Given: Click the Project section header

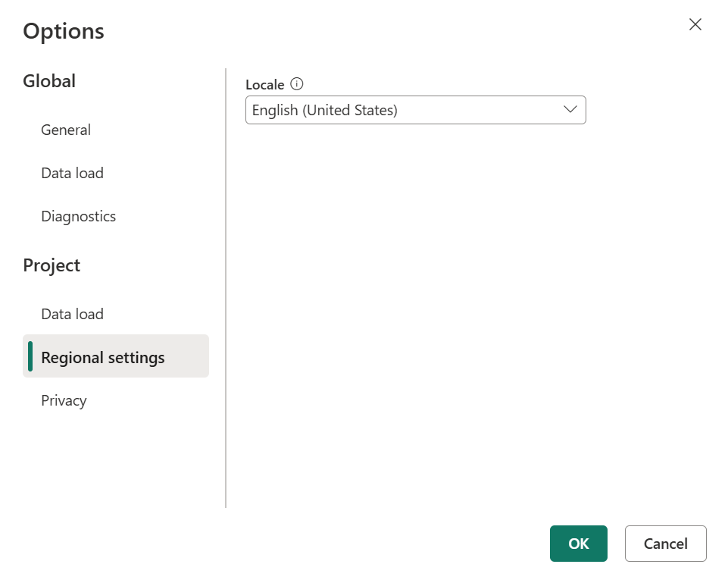Looking at the screenshot, I should 52,265.
